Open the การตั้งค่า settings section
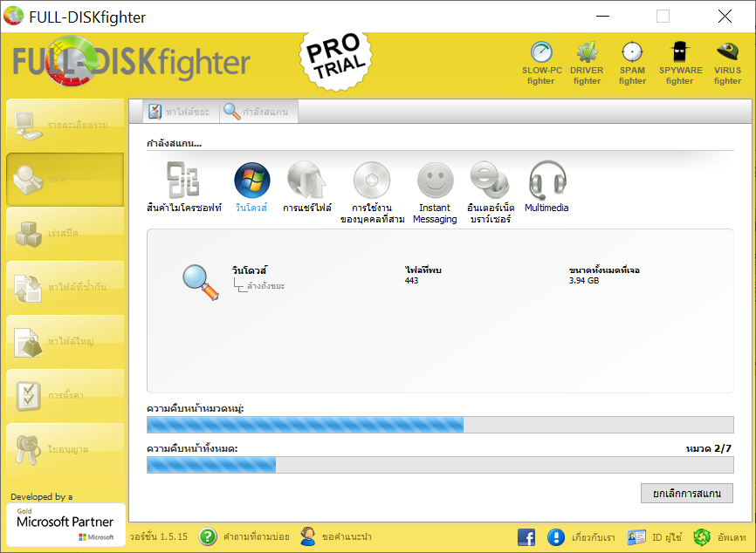 coord(65,395)
